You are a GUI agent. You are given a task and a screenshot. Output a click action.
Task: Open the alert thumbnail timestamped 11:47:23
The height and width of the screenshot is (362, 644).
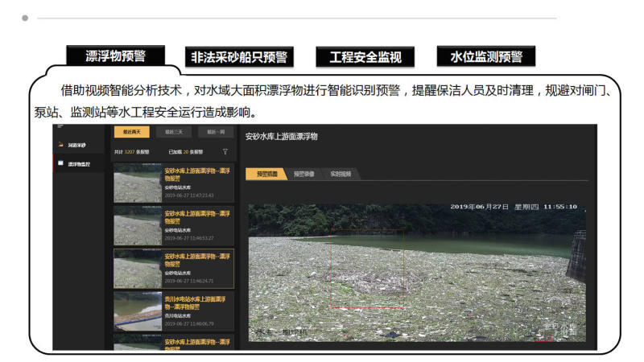(x=137, y=183)
